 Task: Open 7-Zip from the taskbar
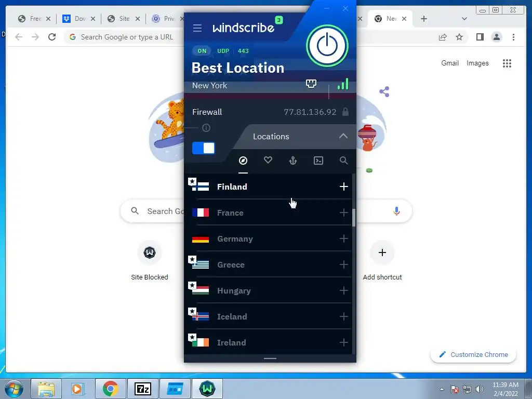point(142,389)
